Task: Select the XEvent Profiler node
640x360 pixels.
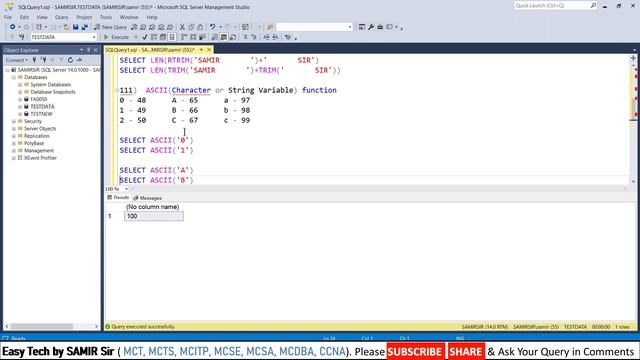Action: [x=40, y=158]
